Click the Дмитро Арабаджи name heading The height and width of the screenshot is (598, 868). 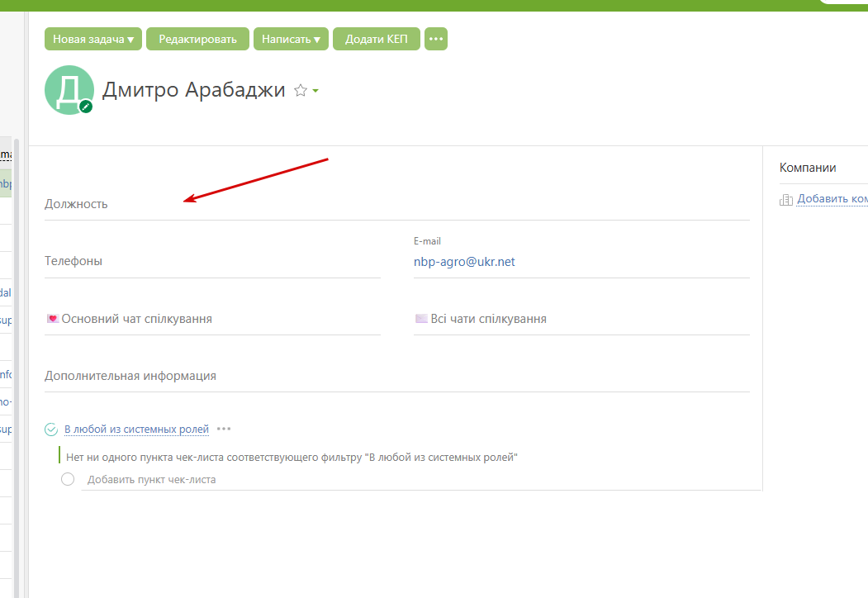coord(194,90)
